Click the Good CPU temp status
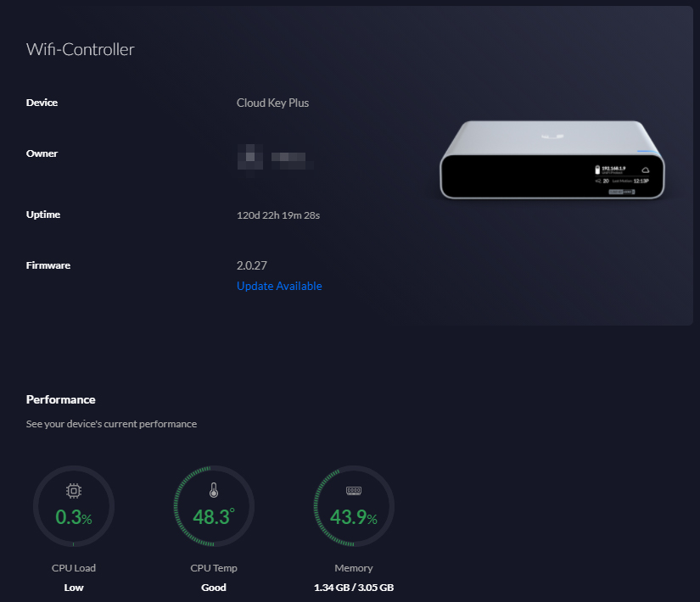 tap(214, 588)
